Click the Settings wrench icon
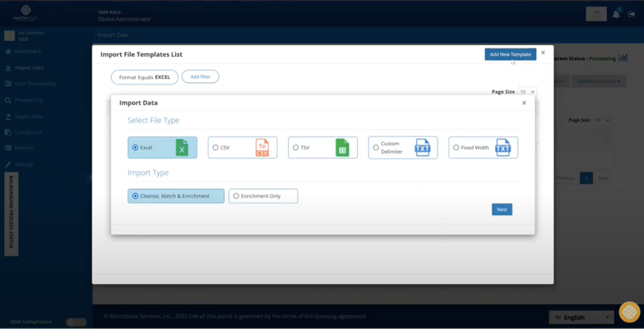The image size is (644, 331). [8, 164]
